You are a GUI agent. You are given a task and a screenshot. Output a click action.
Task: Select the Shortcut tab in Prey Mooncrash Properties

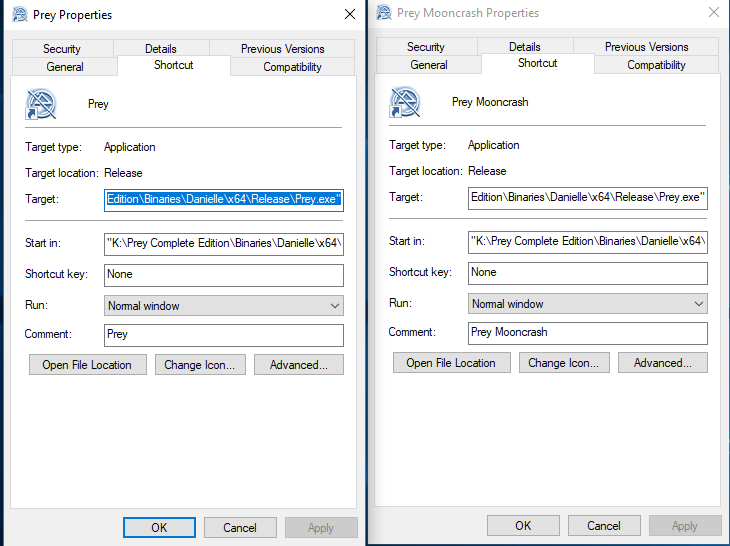538,63
